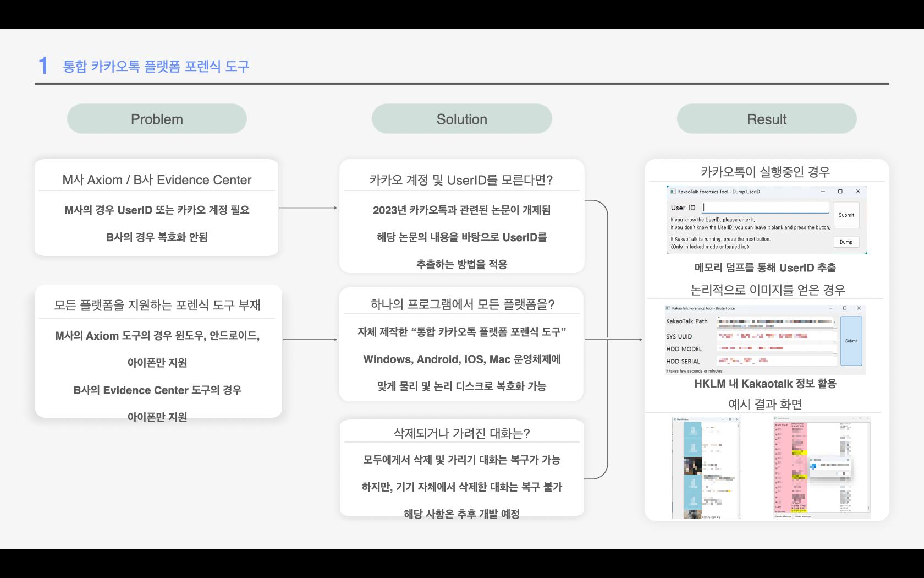Image resolution: width=924 pixels, height=578 pixels.
Task: Click the app icon in Brute Force title bar
Action: click(x=668, y=308)
